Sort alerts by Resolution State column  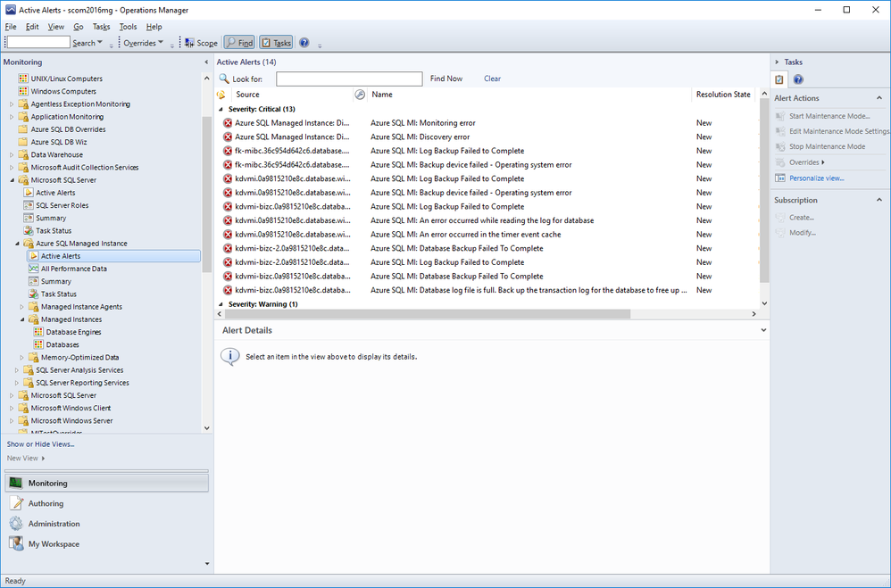[x=723, y=95]
